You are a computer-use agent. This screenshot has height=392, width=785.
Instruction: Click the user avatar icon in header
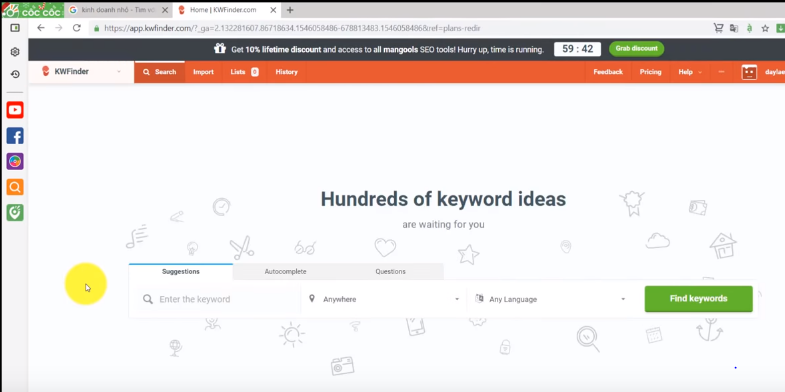tap(749, 72)
